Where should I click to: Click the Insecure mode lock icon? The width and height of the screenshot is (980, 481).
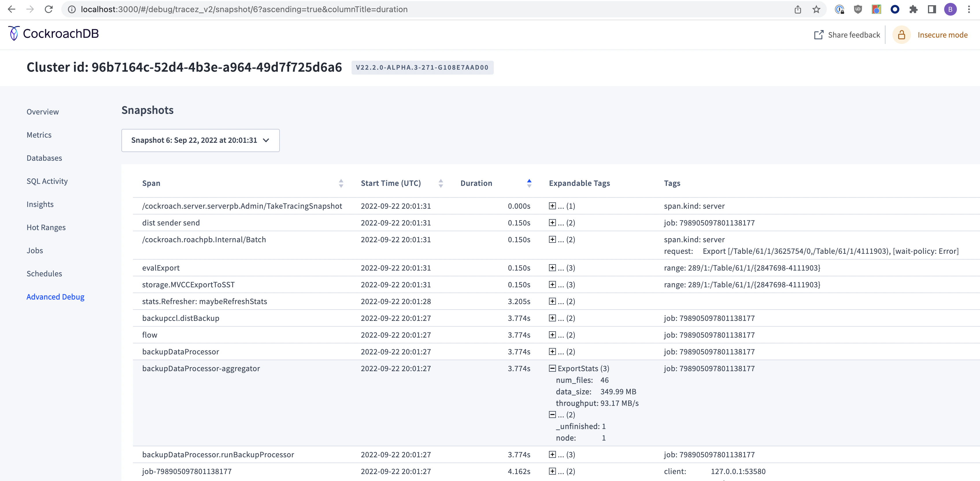[901, 35]
